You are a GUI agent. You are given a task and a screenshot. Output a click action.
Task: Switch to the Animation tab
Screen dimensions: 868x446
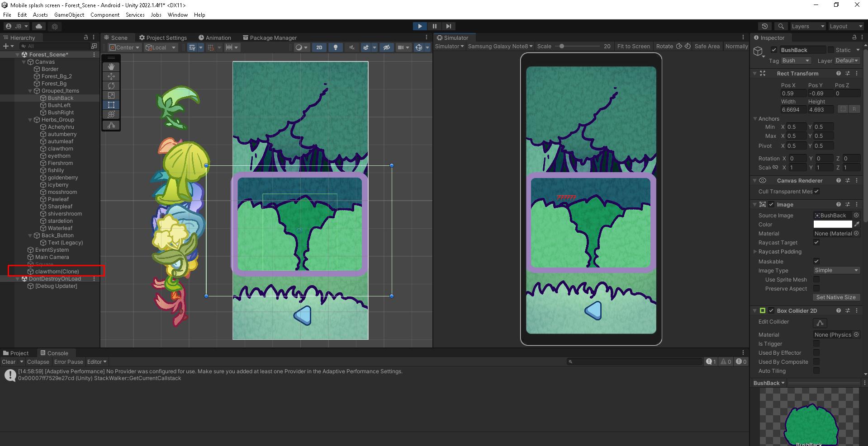[214, 38]
